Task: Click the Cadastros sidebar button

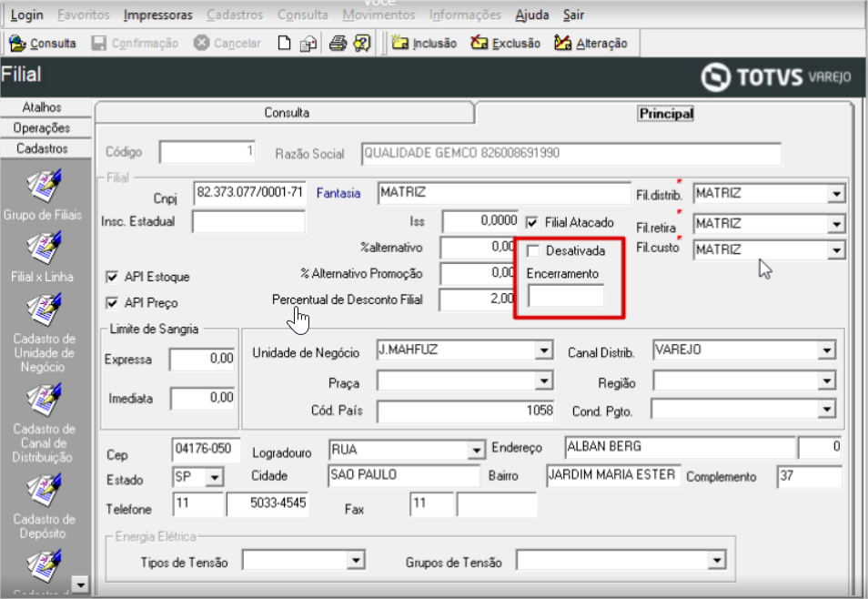Action: [x=43, y=148]
